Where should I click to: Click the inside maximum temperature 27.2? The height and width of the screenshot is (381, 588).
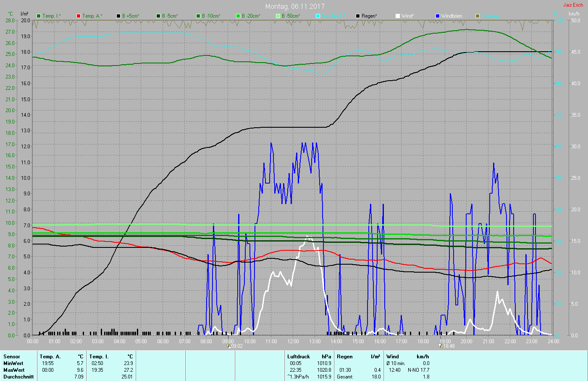pyautogui.click(x=128, y=370)
